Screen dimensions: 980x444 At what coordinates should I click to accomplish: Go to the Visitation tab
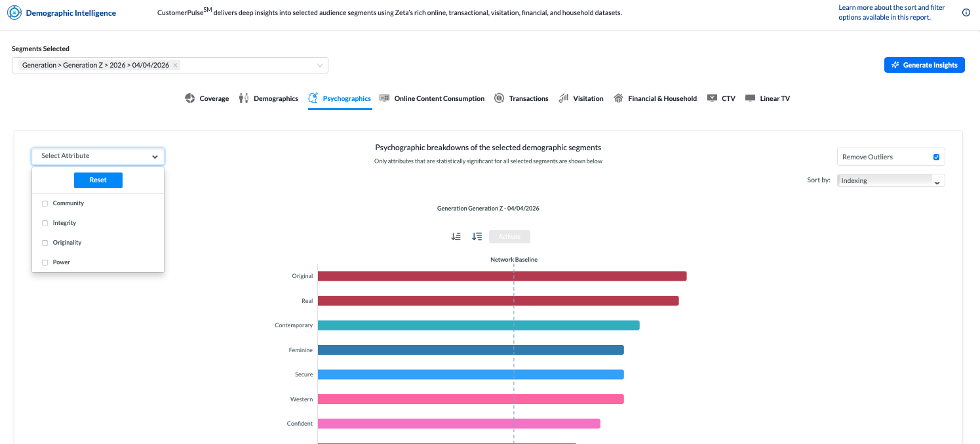click(x=581, y=98)
